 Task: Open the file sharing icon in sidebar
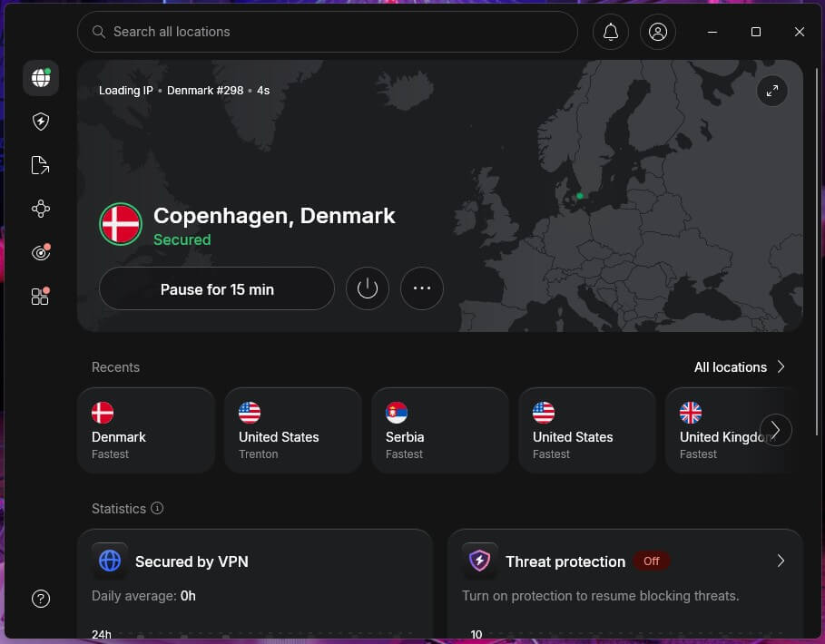[x=41, y=165]
